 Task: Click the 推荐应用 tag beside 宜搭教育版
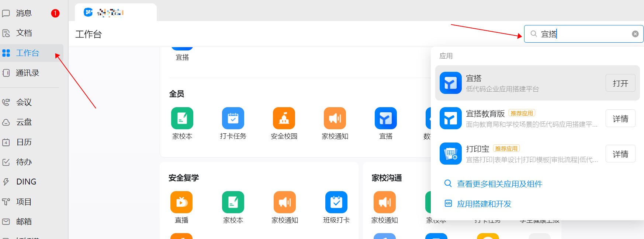click(x=522, y=113)
